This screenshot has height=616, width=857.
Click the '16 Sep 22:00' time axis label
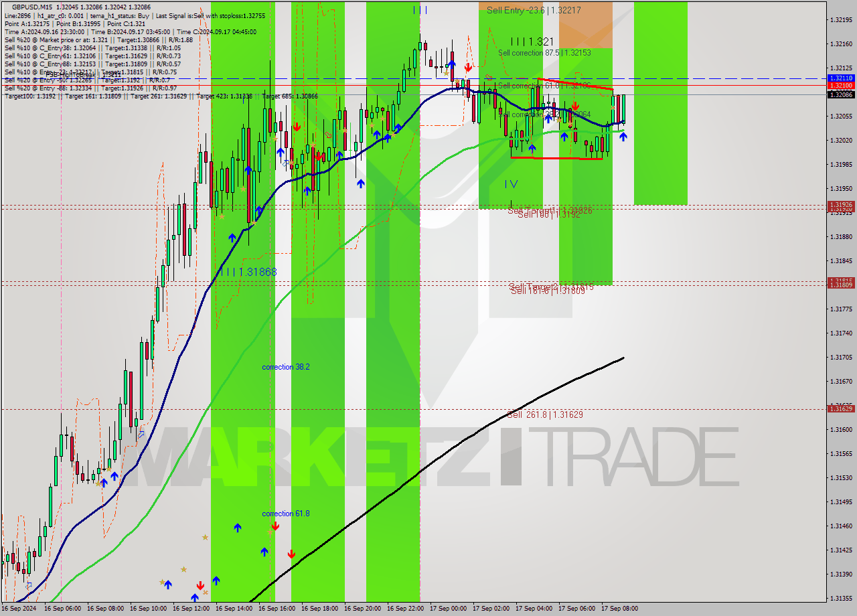click(x=405, y=609)
